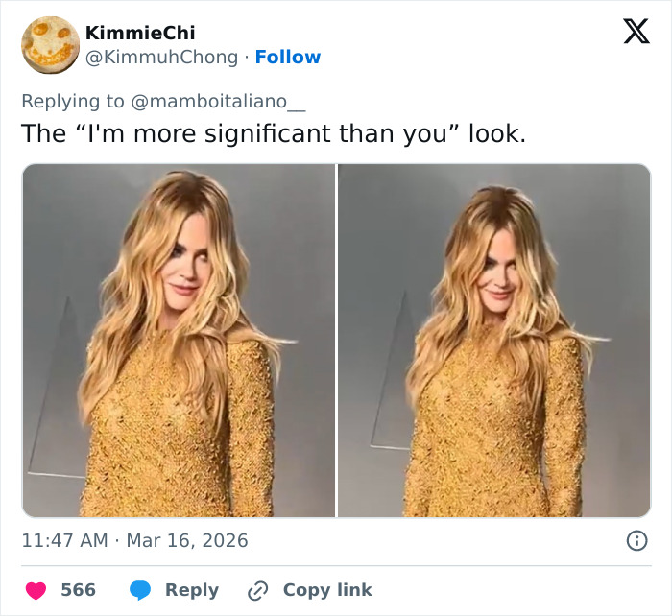Viewport: 672px width, 616px height.
Task: Click the 11:47 AM time
Action: (x=64, y=541)
